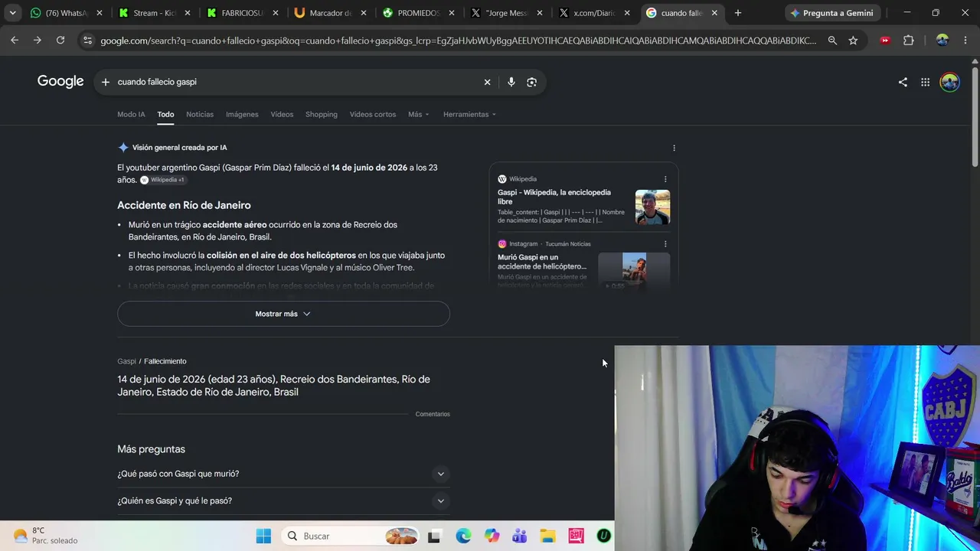
Task: Switch to the x.com/Diario tab
Action: point(594,13)
